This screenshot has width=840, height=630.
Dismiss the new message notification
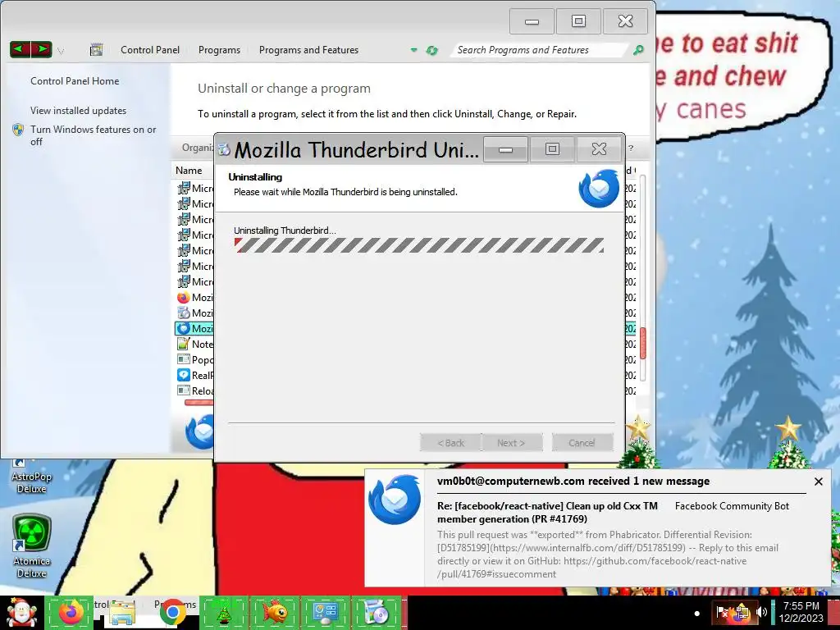click(x=819, y=482)
